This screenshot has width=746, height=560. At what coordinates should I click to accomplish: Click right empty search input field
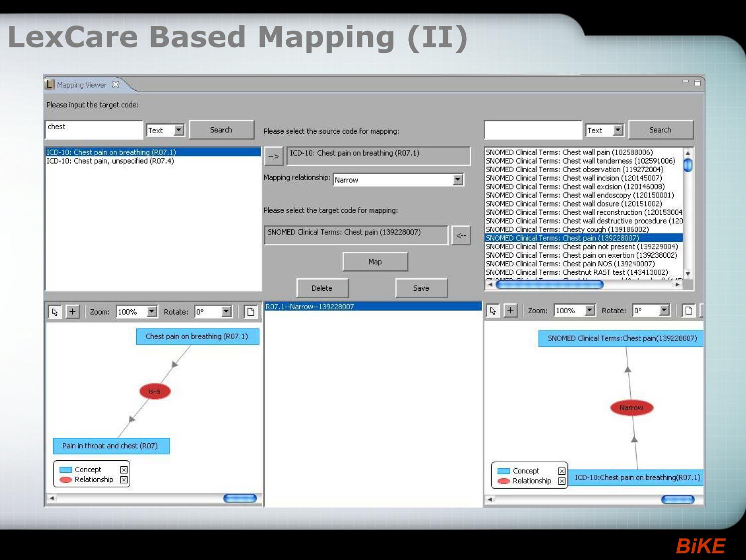click(533, 130)
